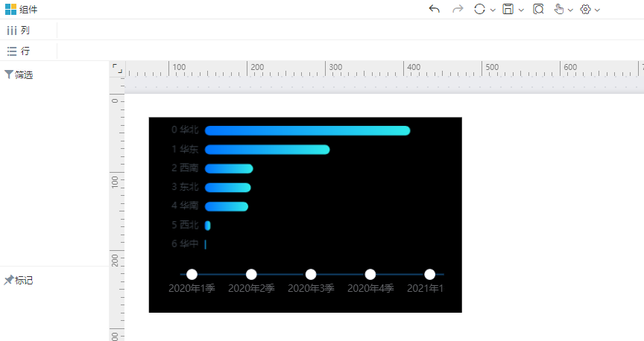Open the refresh options dropdown arrow
The width and height of the screenshot is (644, 341).
coord(493,10)
